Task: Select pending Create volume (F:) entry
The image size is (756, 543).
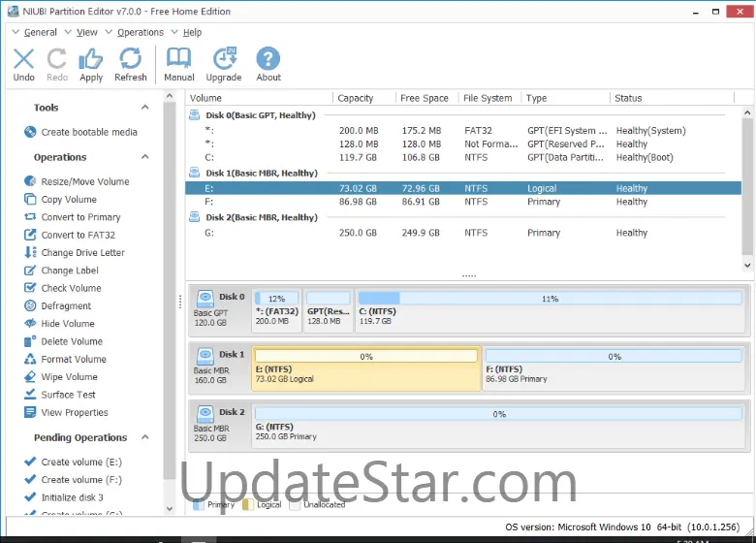Action: point(73,480)
